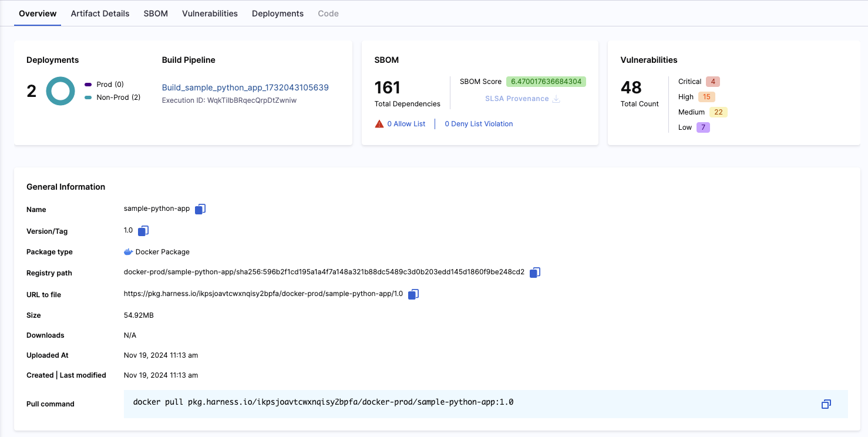Switch to the Artifact Details tab
868x437 pixels.
(100, 14)
